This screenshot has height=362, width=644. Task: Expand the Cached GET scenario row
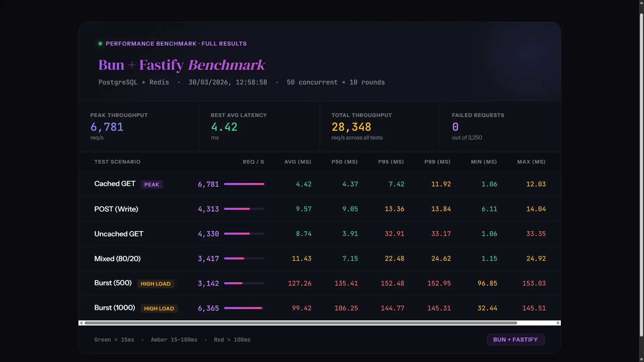[115, 184]
